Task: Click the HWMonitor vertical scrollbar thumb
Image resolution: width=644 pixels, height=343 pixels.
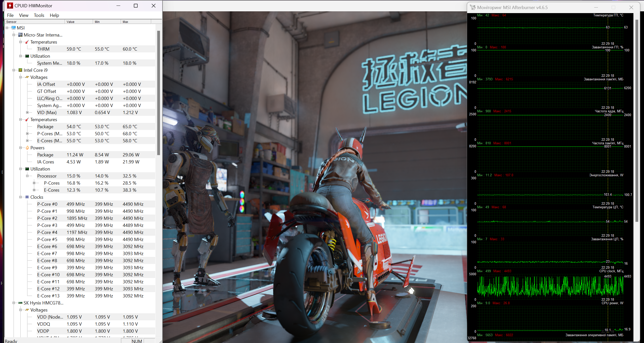Action: 158,93
